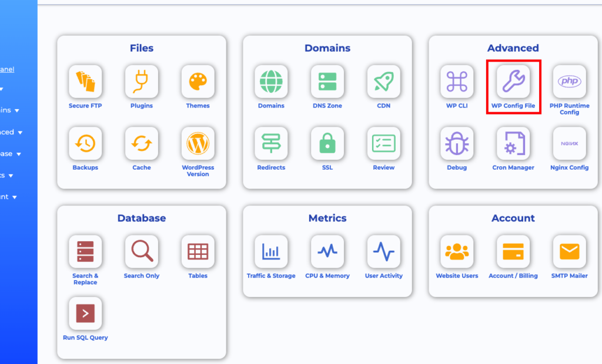Click the partially visible panel link in sidebar

[x=7, y=69]
